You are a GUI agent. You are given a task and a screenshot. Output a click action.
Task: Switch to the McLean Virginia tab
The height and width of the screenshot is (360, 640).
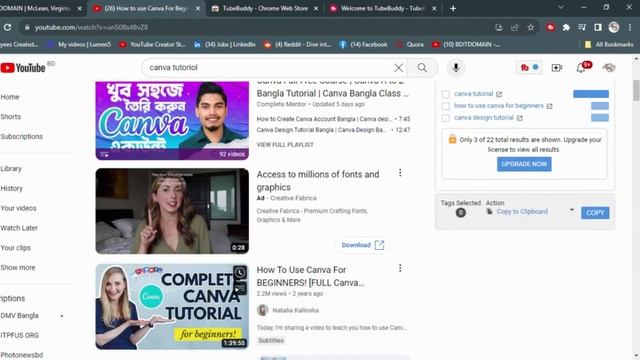click(x=41, y=8)
